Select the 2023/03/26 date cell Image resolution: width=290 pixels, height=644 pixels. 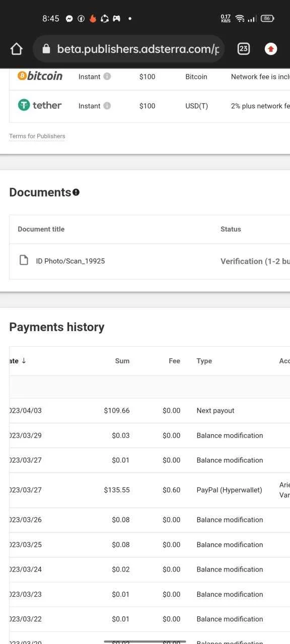tap(26, 520)
